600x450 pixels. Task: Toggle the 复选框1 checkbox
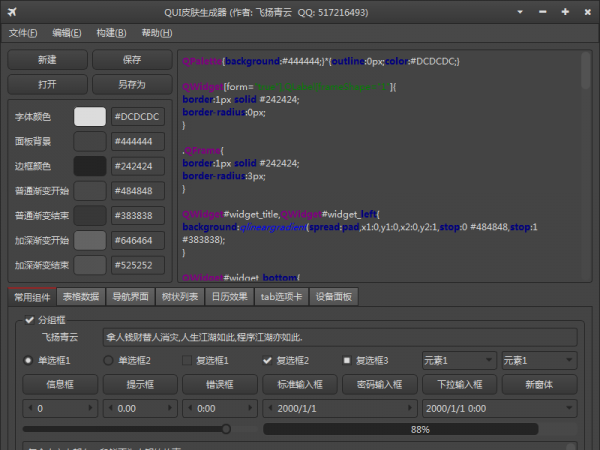tap(187, 360)
